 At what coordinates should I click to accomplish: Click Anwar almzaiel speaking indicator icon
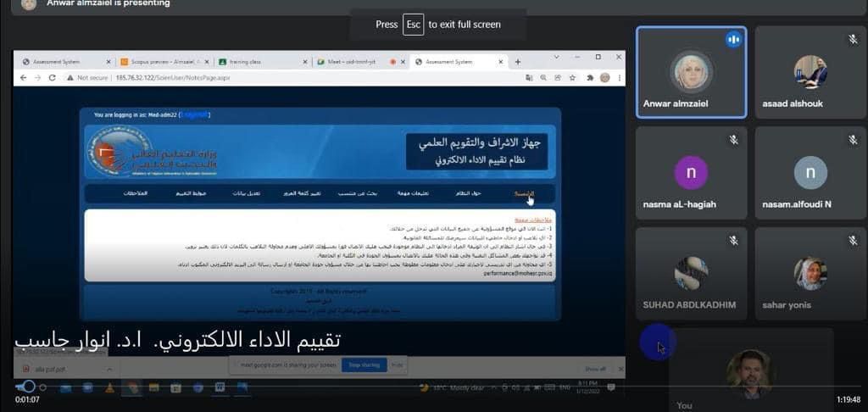click(733, 39)
